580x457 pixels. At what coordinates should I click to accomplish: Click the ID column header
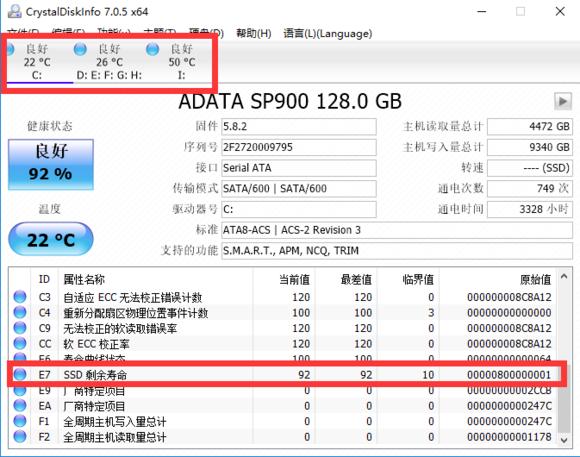(x=44, y=279)
